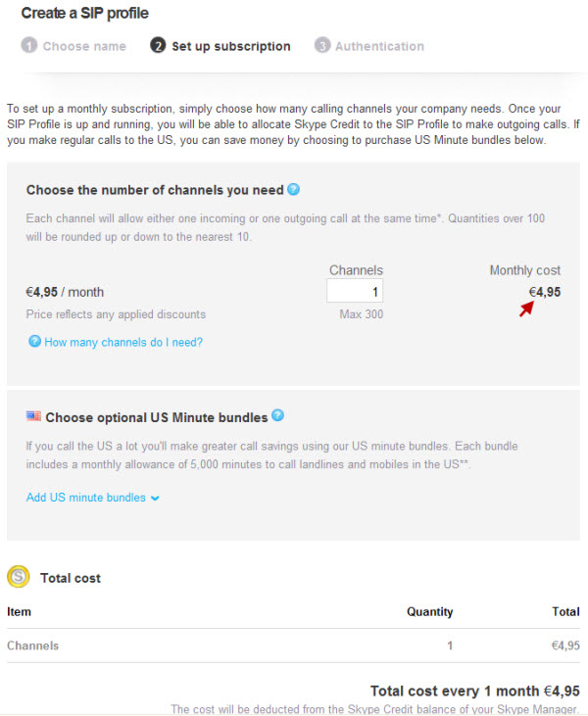Go to Choose name step
This screenshot has height=716, width=588.
(84, 46)
